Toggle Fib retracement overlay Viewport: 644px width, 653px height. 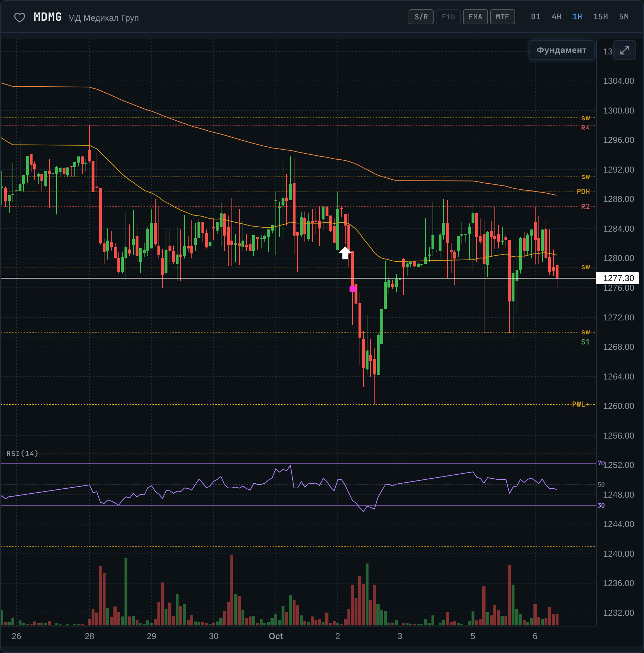448,17
